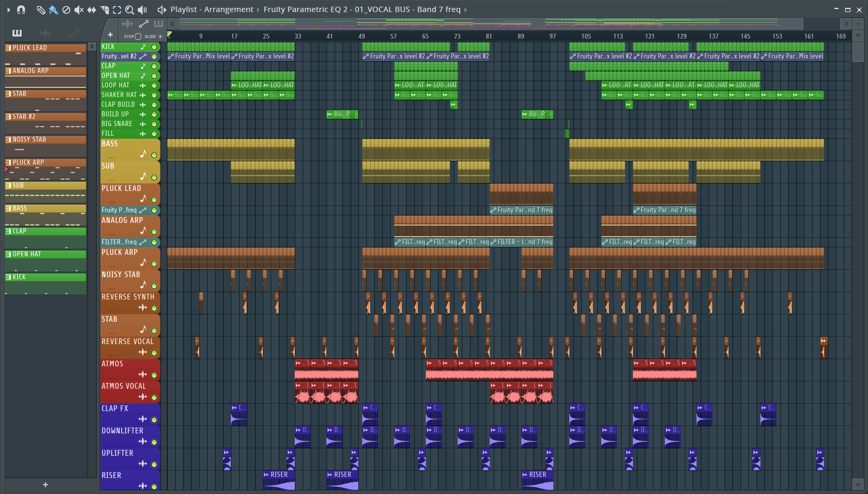Mute the ATMOS track
Image resolution: width=868 pixels, height=494 pixels.
coord(154,375)
